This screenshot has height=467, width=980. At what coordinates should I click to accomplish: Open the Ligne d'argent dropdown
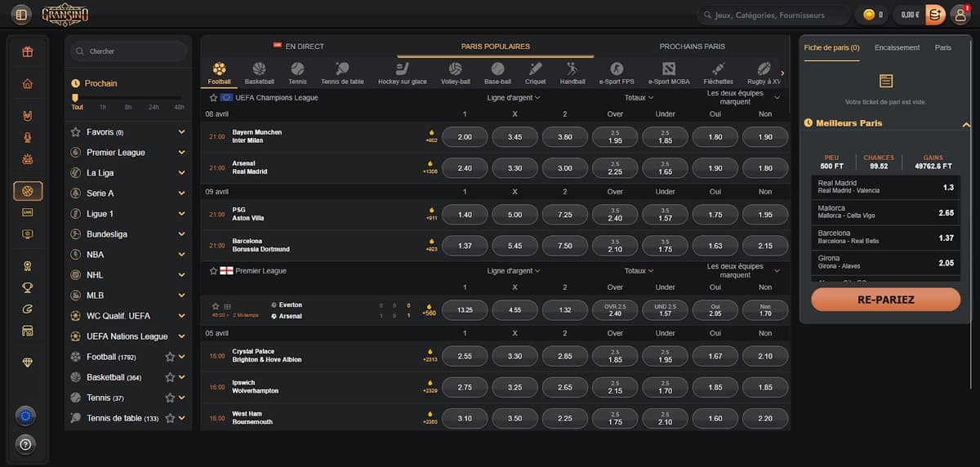pos(514,98)
